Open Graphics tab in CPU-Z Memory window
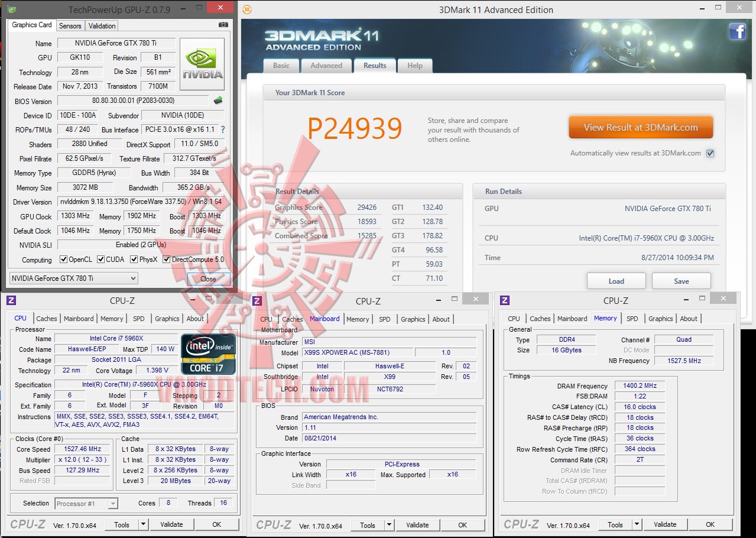 [661, 319]
